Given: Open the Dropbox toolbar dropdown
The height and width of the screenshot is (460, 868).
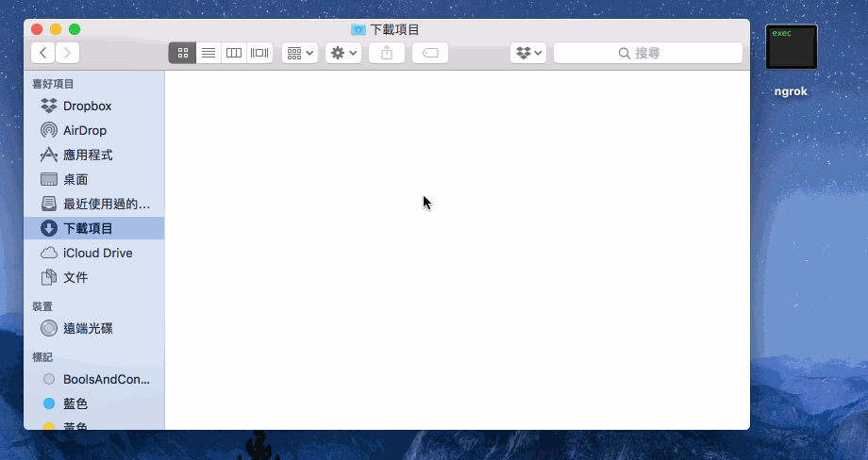Looking at the screenshot, I should click(x=528, y=53).
